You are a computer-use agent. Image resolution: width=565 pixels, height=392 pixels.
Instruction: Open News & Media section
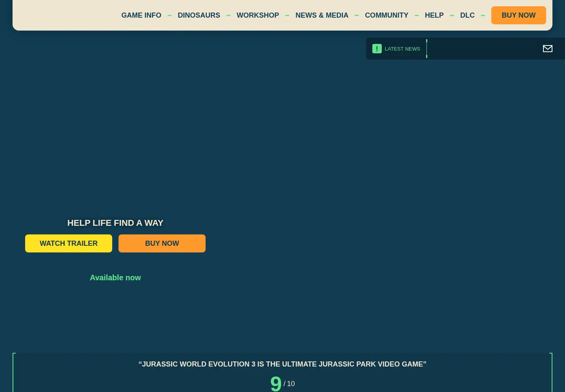322,15
